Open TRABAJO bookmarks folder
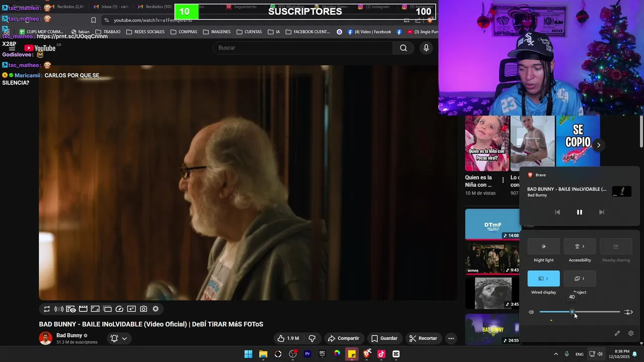644x362 pixels. tap(108, 32)
